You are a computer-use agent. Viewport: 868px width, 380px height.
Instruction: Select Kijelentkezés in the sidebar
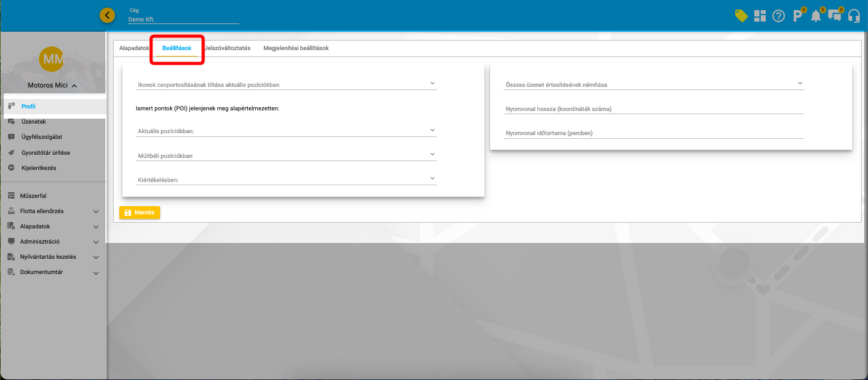pyautogui.click(x=38, y=168)
